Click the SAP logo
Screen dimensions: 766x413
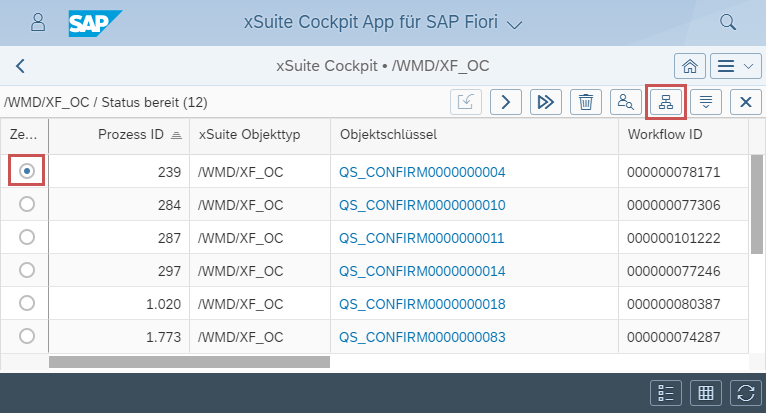(95, 23)
